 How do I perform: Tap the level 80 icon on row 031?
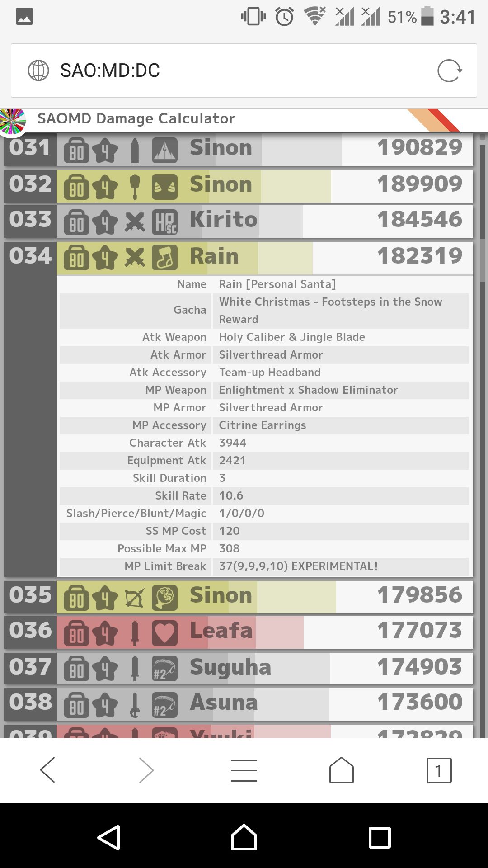click(x=76, y=150)
